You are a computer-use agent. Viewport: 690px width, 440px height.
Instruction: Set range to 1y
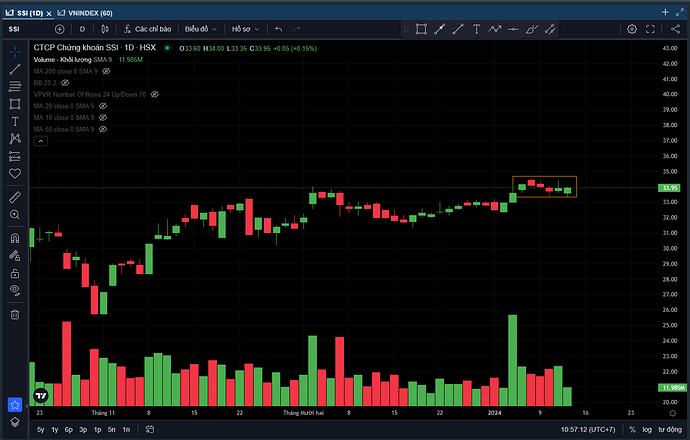point(55,429)
